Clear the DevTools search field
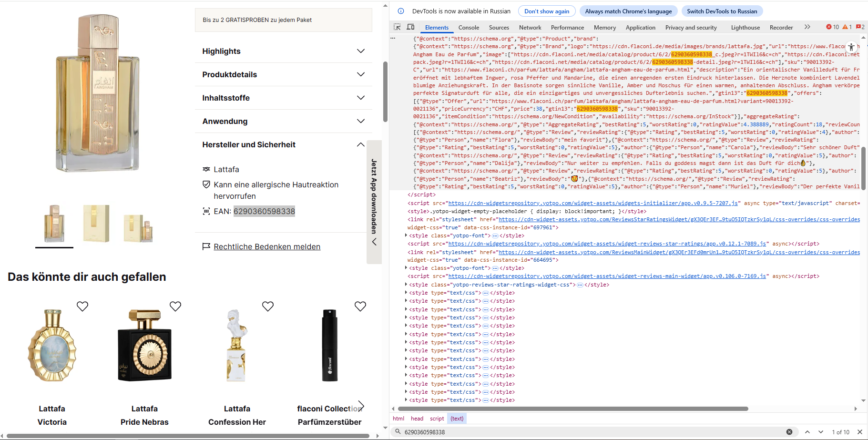868x440 pixels. [x=789, y=432]
